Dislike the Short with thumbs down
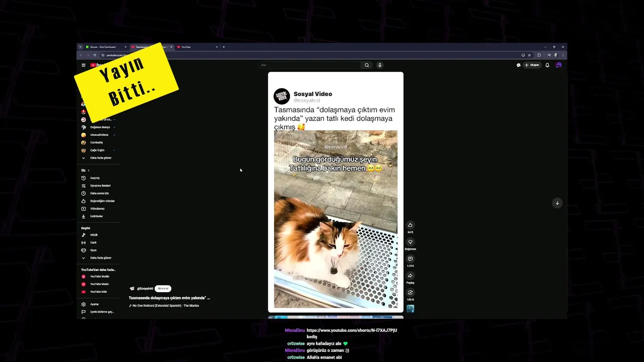Viewport: 644px width, 362px height. point(410,242)
